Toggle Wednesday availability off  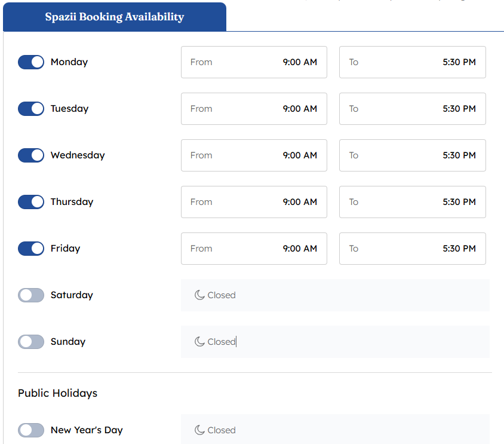[31, 155]
